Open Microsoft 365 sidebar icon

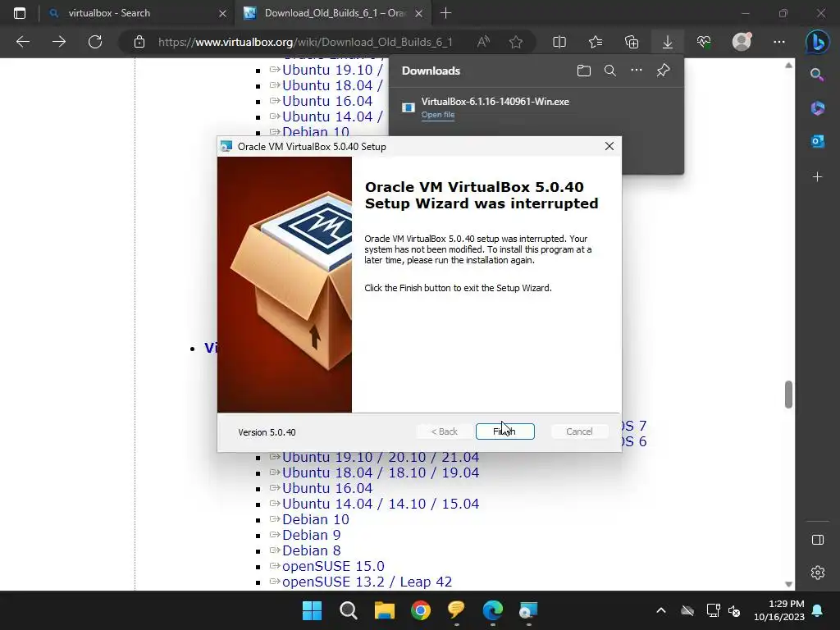coord(818,108)
